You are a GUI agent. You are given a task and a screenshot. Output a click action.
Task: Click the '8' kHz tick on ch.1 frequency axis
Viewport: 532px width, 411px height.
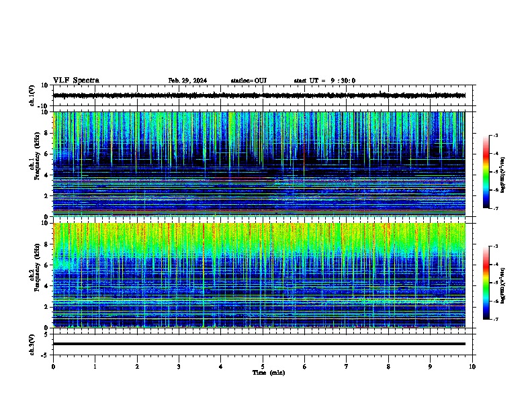click(x=46, y=133)
